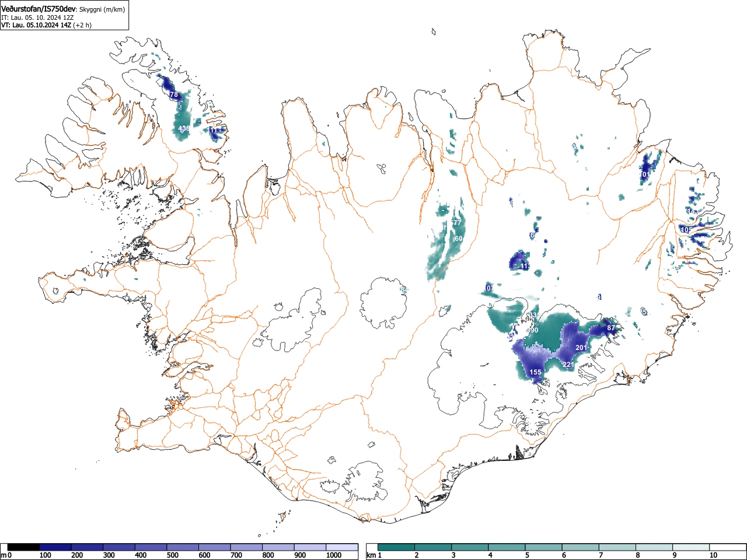Click the "IT: Lau. 05. 10. 2024 12Z" line
Image resolution: width=747 pixels, height=560 pixels.
pos(37,17)
